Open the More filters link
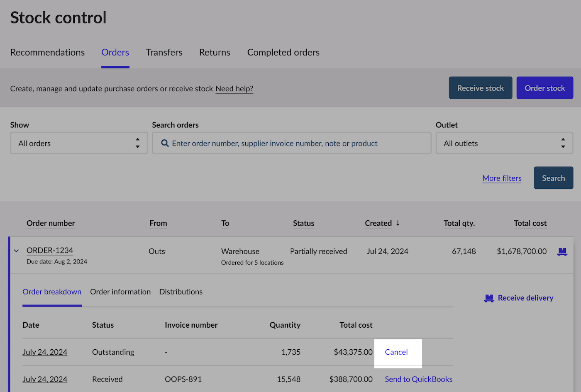581x392 pixels. tap(502, 178)
